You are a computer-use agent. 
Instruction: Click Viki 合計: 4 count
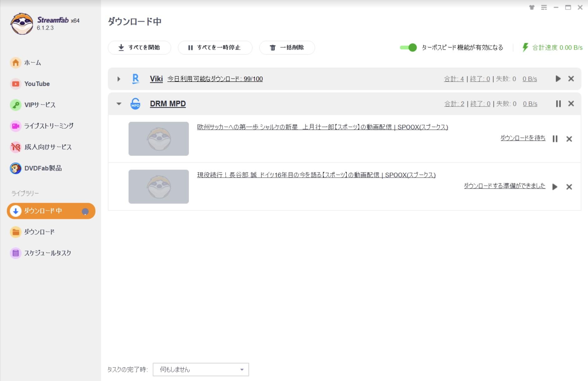(454, 79)
